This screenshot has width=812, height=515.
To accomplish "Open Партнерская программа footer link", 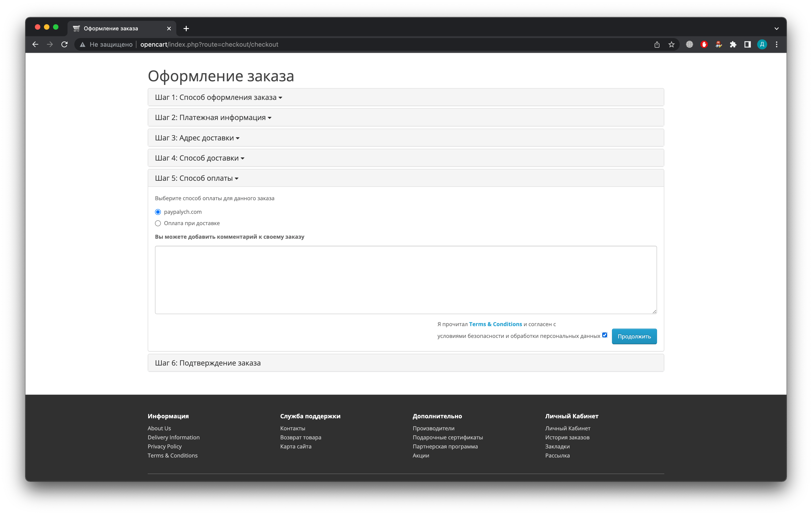I will coord(445,447).
